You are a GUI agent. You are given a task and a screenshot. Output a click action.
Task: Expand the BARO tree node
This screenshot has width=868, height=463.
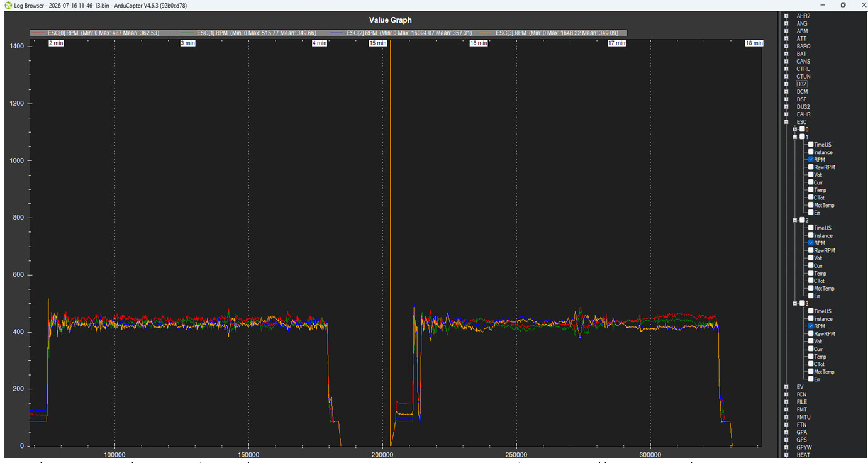[786, 46]
